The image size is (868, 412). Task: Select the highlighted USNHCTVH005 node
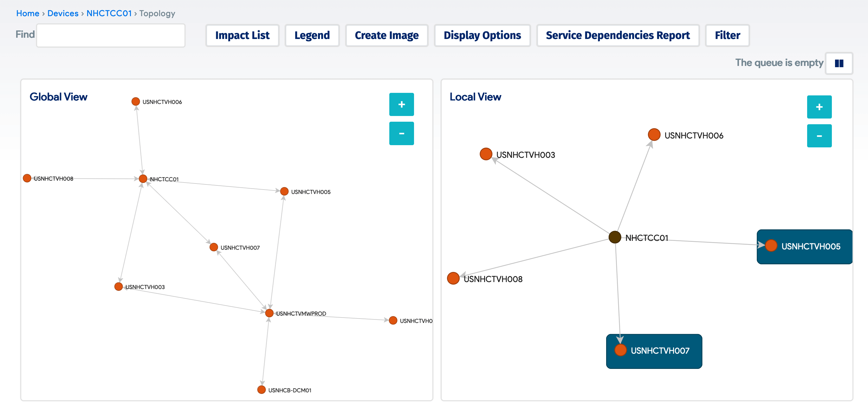click(771, 246)
